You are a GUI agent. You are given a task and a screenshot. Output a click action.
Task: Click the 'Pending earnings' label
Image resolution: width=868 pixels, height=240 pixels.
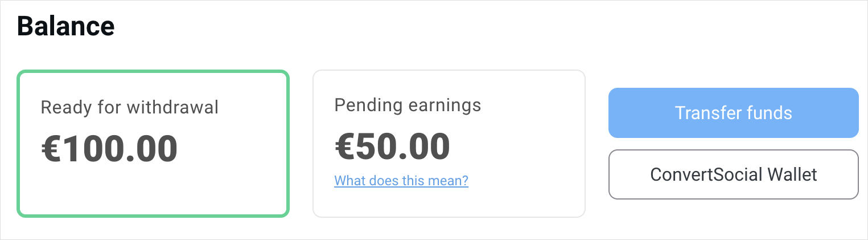click(408, 105)
